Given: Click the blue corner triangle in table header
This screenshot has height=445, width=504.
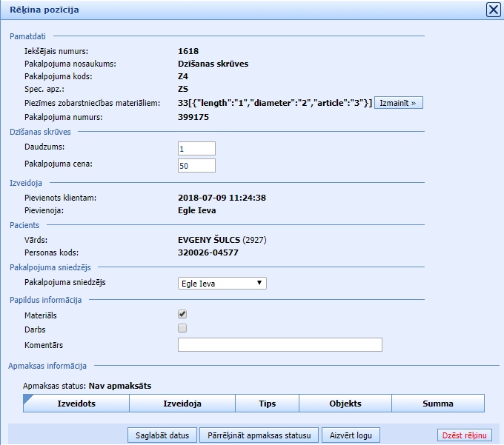Looking at the screenshot, I should tap(28, 399).
